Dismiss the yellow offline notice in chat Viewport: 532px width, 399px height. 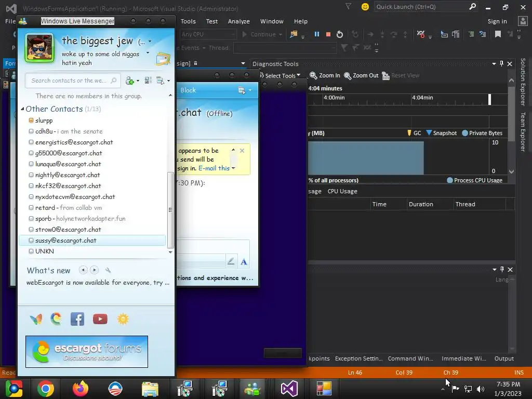pos(242,151)
